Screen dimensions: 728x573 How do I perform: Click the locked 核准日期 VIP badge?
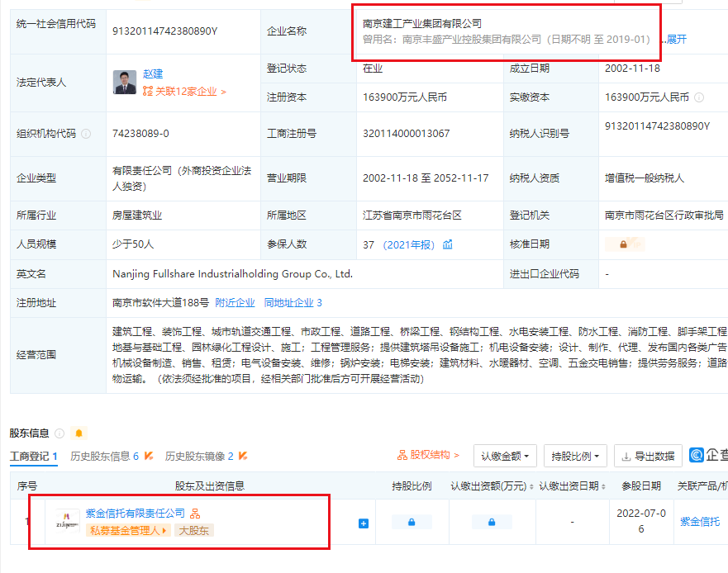point(625,244)
